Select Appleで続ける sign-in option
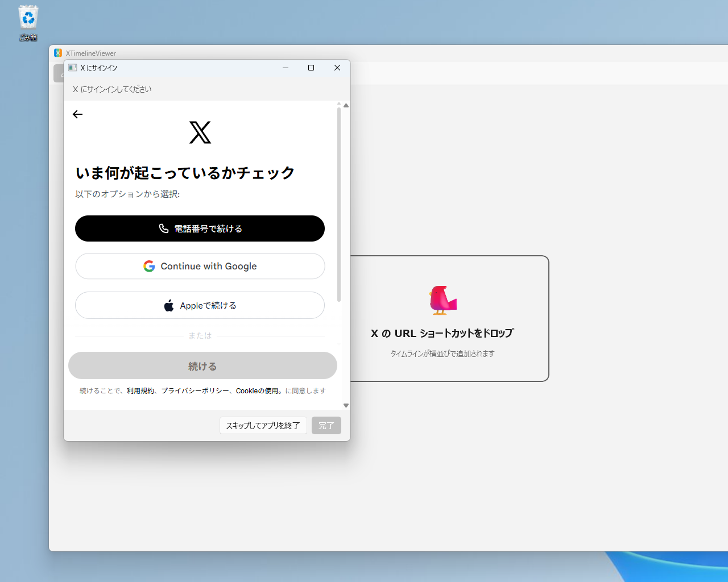The height and width of the screenshot is (582, 728). tap(200, 305)
